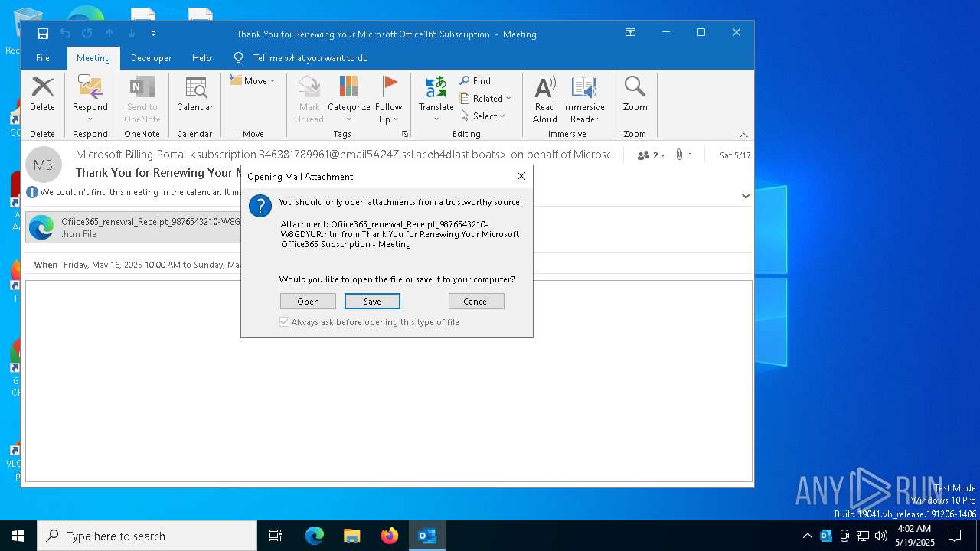Open Customize Quick Access Toolbar dropdown
The image size is (980, 551).
pos(153,34)
